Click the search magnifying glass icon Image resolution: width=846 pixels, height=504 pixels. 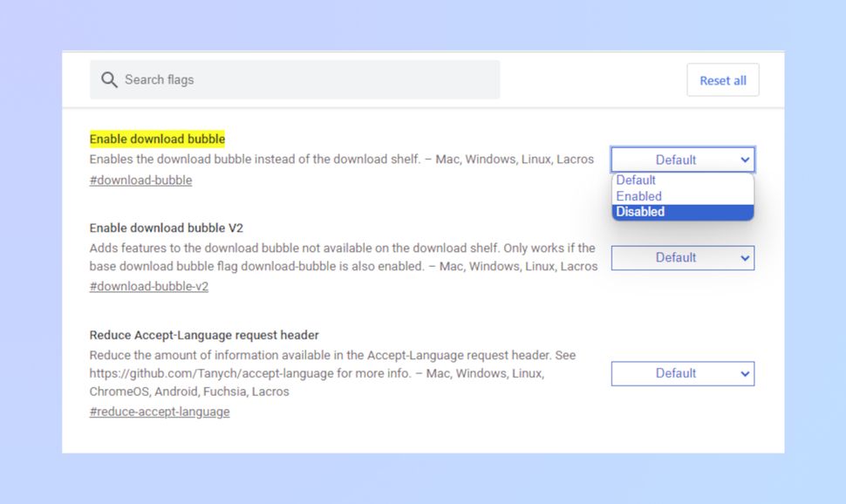pyautogui.click(x=108, y=78)
